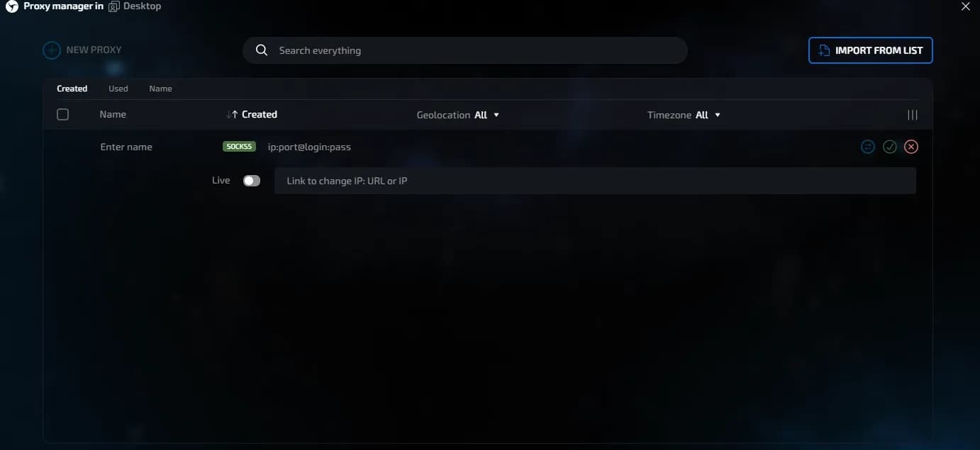980x450 pixels.
Task: Click the Desktop folder icon in the title bar
Action: (113, 6)
